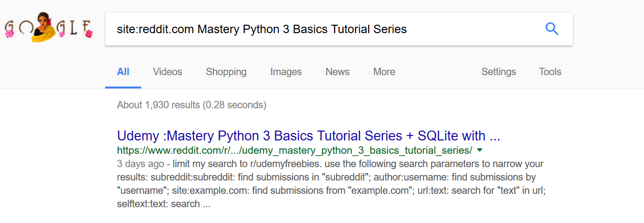
Task: Open the Udemy Mastery Python 3 result link
Action: [x=308, y=135]
